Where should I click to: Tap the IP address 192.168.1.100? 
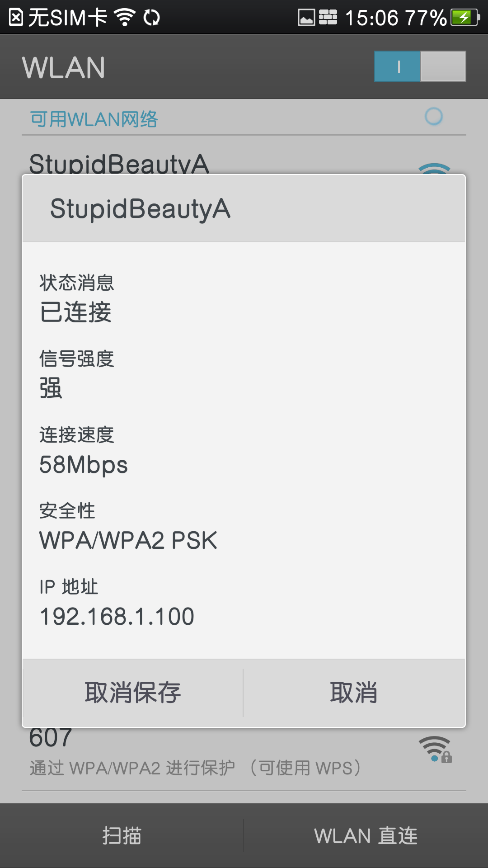(x=117, y=616)
